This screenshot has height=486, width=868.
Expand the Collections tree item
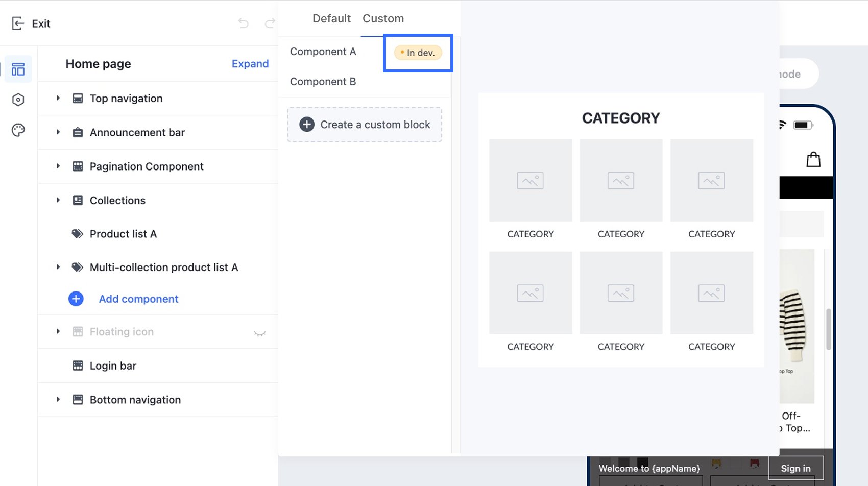click(x=58, y=200)
